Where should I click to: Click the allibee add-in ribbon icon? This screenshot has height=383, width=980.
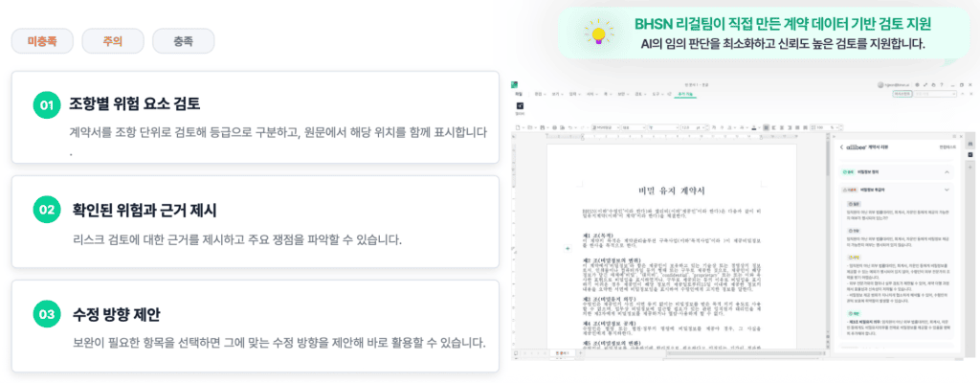coord(520,107)
